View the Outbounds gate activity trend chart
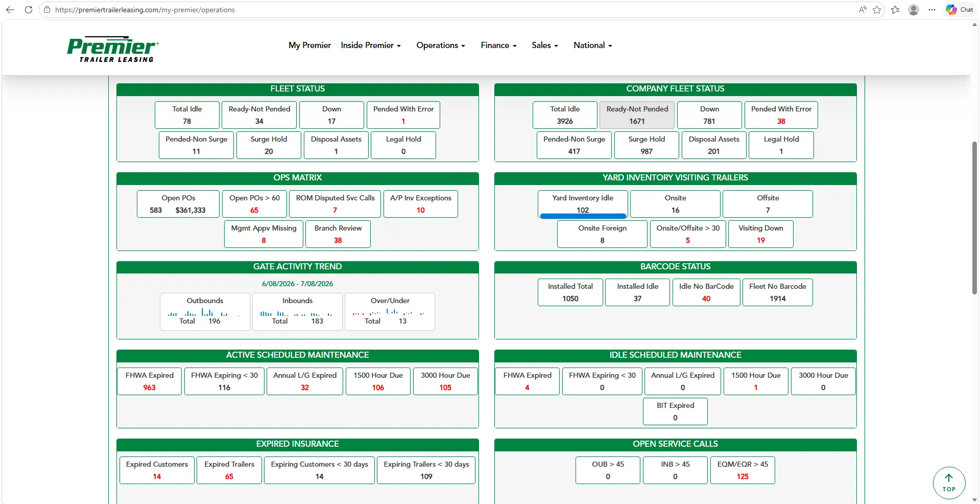The image size is (980, 504). (205, 311)
